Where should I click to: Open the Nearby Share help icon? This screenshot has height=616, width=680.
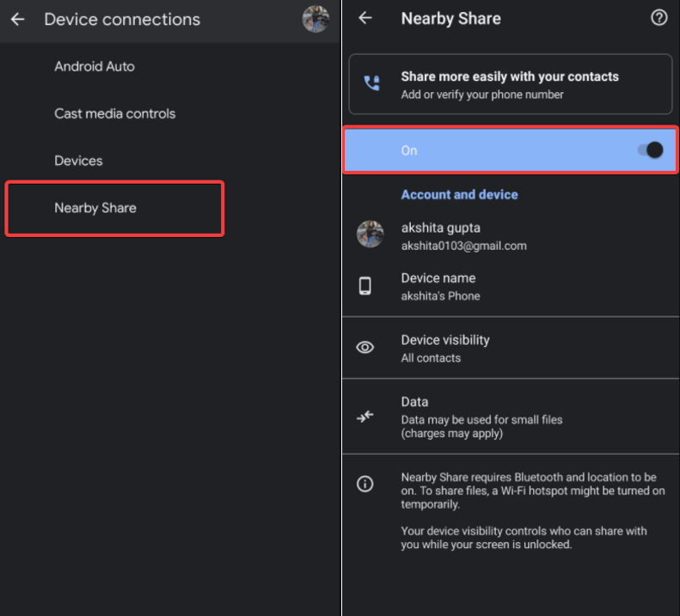pyautogui.click(x=659, y=18)
